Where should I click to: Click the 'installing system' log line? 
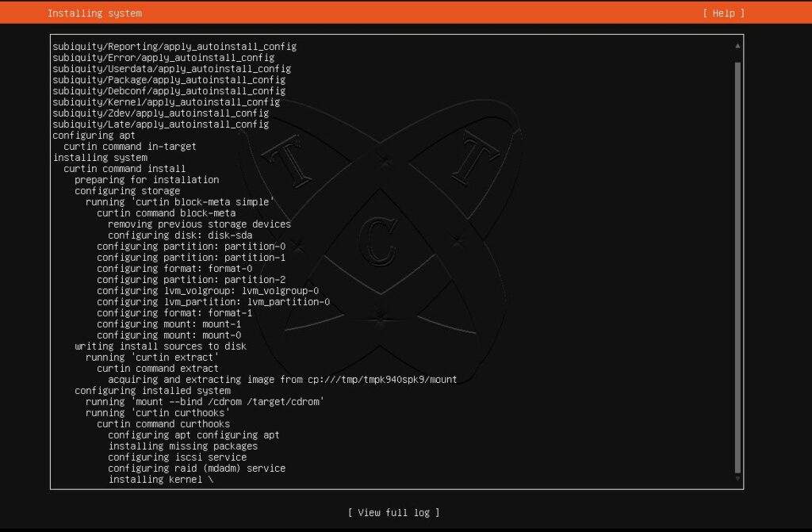(x=100, y=158)
